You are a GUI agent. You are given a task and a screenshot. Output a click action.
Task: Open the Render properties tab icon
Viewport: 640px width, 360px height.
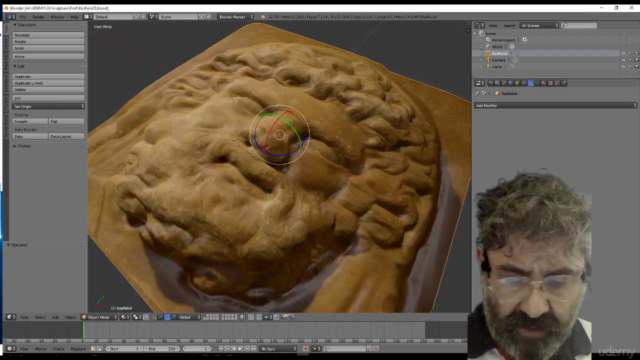(491, 83)
